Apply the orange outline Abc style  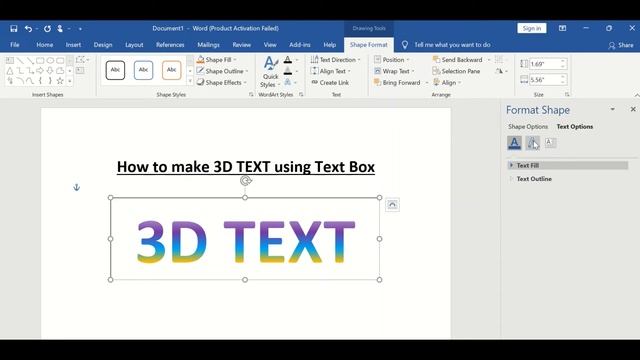(171, 70)
